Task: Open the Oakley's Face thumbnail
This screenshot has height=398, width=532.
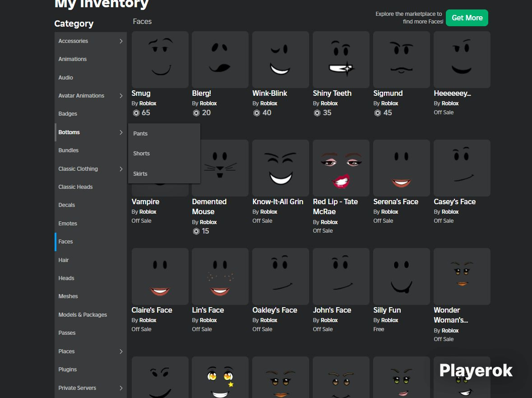Action: click(281, 276)
